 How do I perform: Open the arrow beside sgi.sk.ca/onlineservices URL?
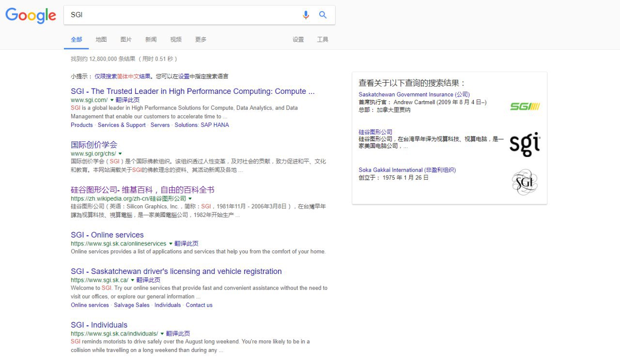click(x=170, y=244)
